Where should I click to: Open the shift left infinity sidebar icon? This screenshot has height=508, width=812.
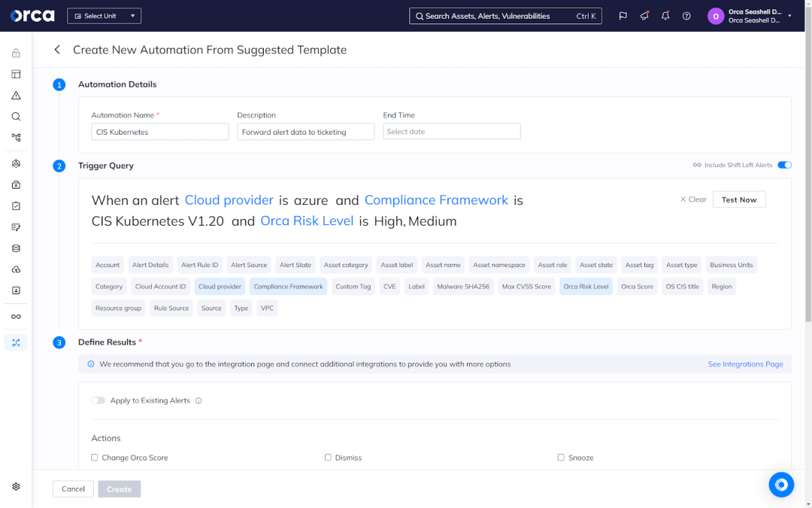tap(16, 317)
